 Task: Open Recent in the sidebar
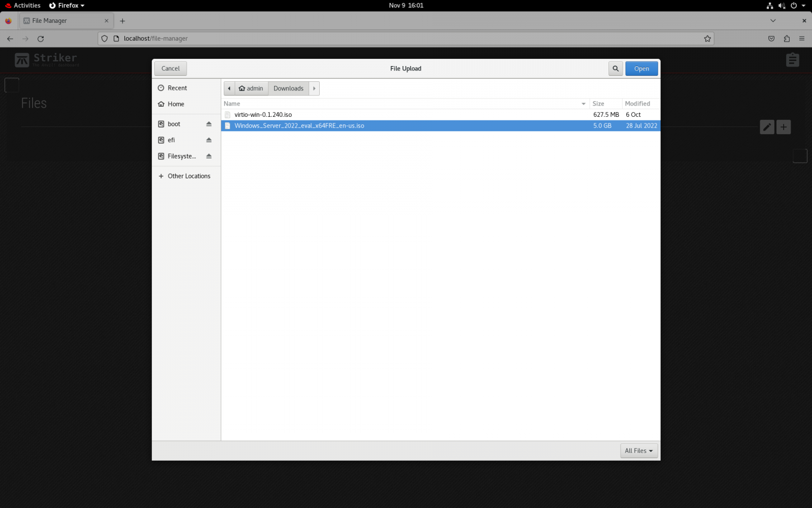click(x=177, y=88)
